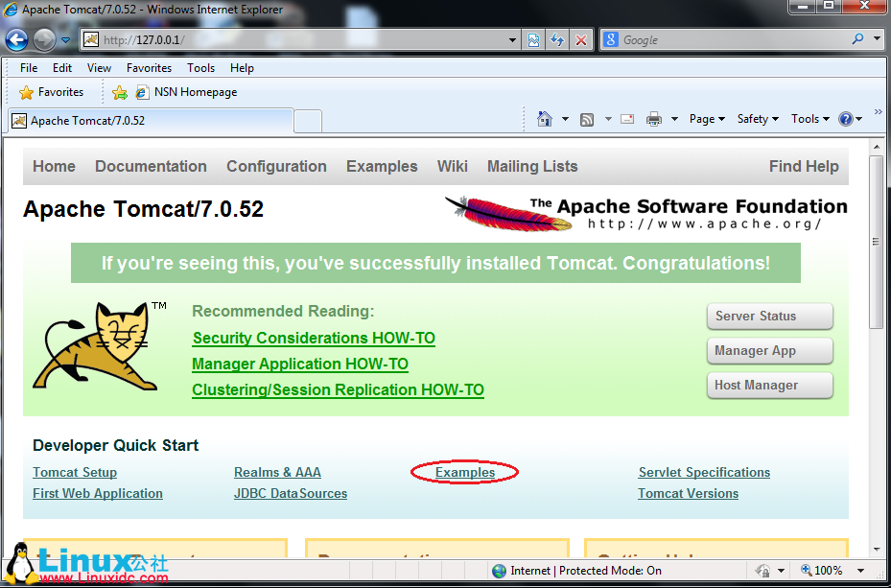
Task: Expand the address bar history dropdown
Action: click(x=513, y=39)
